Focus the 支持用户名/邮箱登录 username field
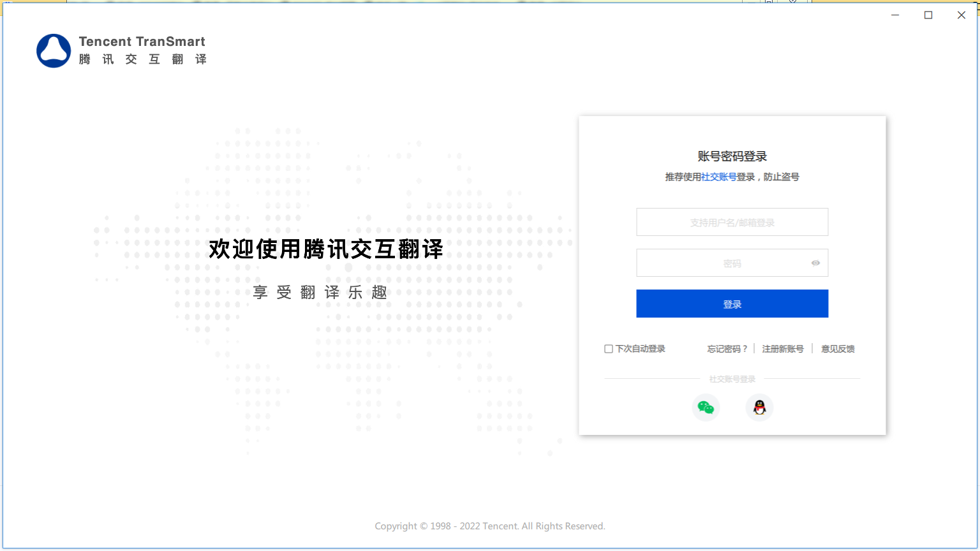The width and height of the screenshot is (980, 551). tap(732, 222)
